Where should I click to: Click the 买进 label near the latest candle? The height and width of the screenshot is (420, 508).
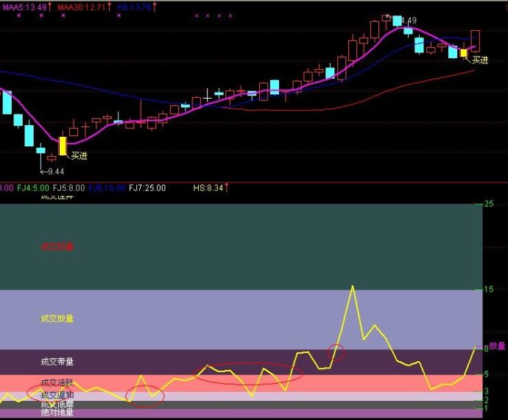click(480, 60)
